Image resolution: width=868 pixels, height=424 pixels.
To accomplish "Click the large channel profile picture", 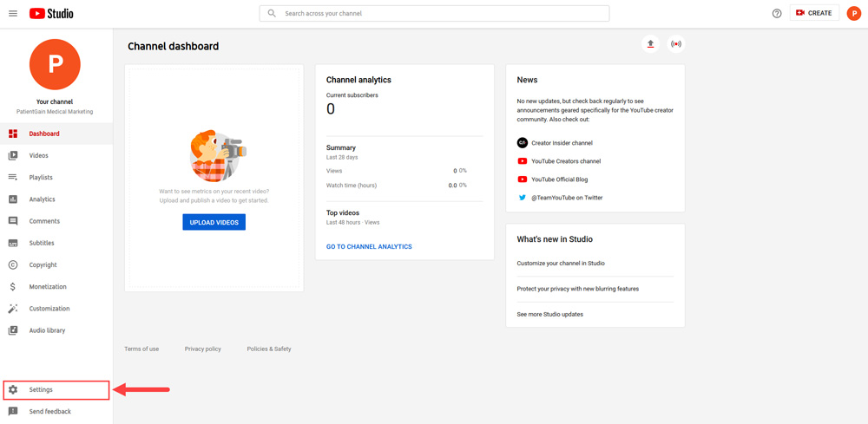I will click(x=55, y=64).
